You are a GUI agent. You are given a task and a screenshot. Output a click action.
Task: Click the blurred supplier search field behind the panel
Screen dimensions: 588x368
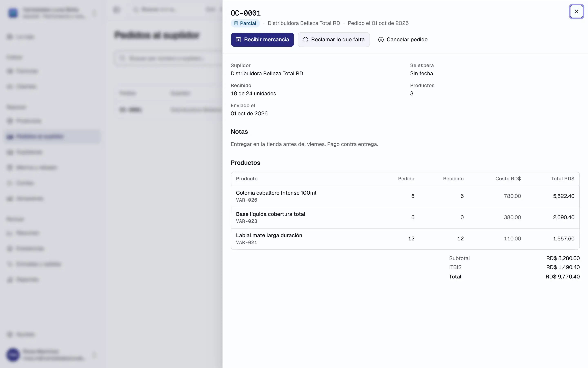pos(168,58)
